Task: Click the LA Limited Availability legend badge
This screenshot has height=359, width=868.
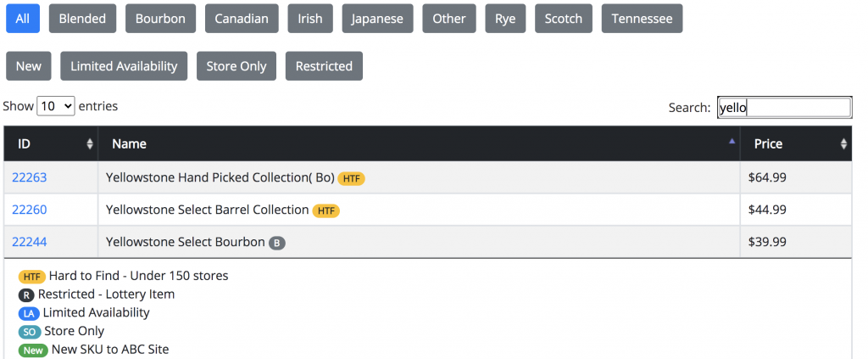Action: click(x=30, y=313)
